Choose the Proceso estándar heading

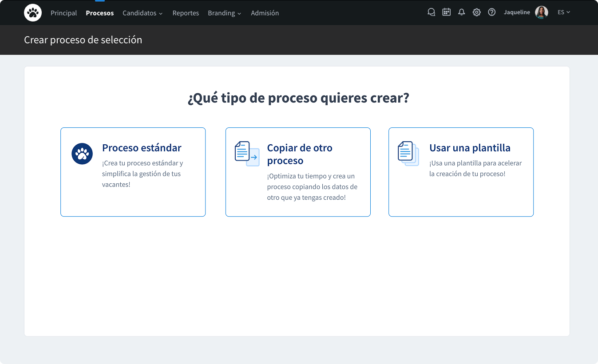[142, 148]
